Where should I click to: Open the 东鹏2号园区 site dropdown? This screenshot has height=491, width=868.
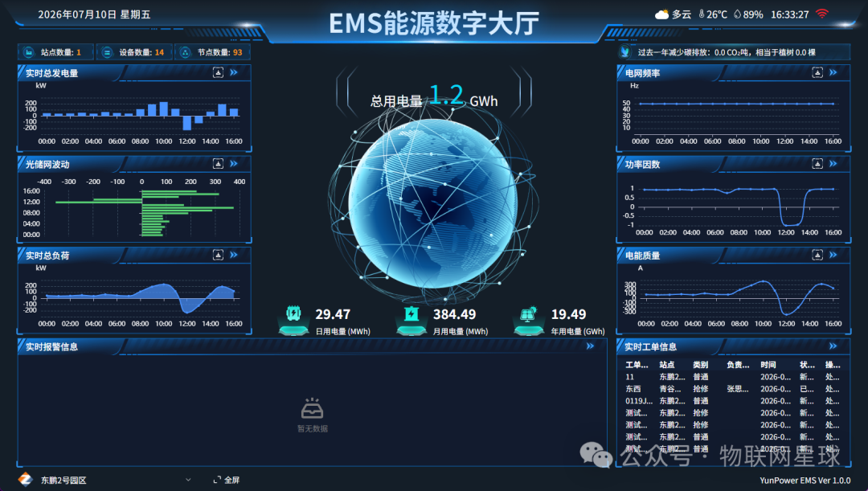pyautogui.click(x=115, y=480)
